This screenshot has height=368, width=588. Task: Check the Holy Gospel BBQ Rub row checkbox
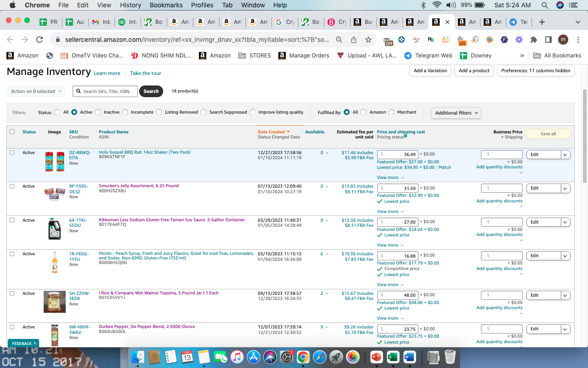12,152
